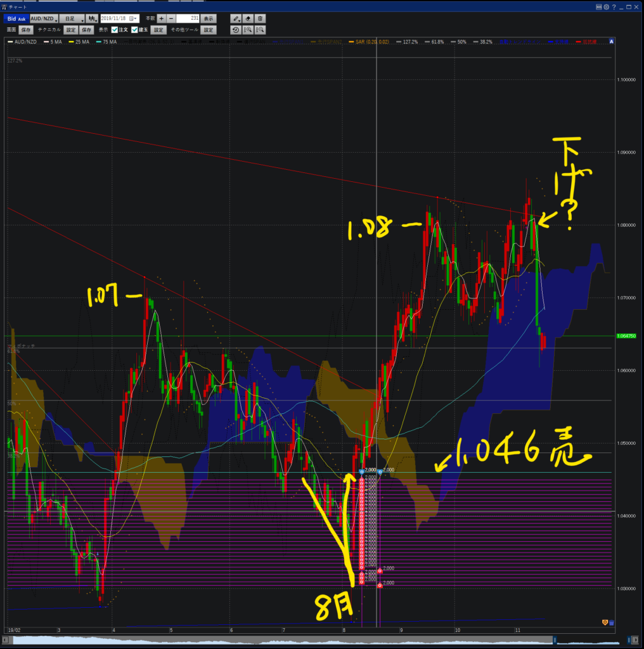Click the zoom in magnifier icon
Viewport: 644px width, 649px height.
[x=248, y=30]
